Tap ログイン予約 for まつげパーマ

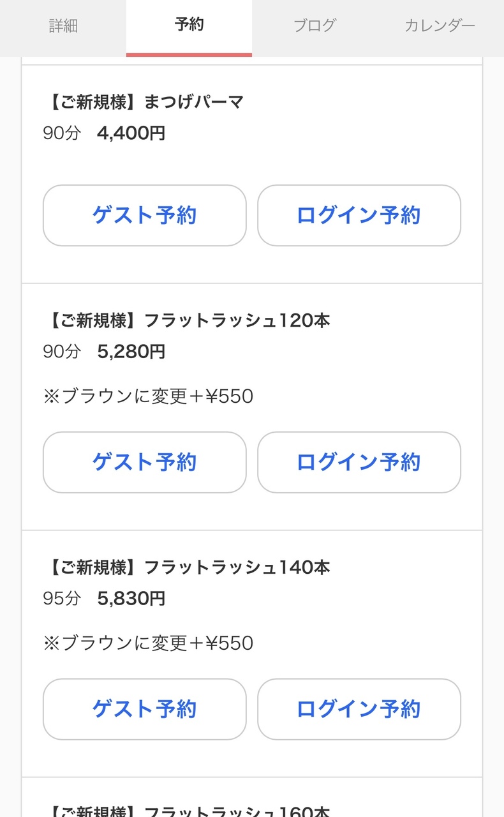[359, 216]
